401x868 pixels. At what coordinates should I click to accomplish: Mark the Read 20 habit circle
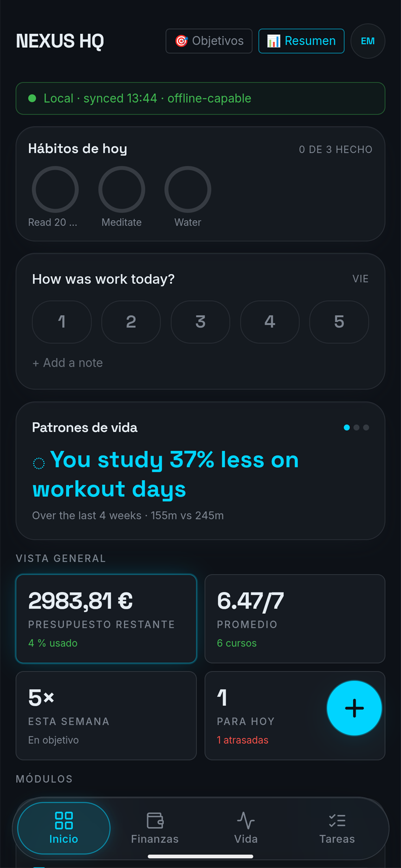(55, 189)
